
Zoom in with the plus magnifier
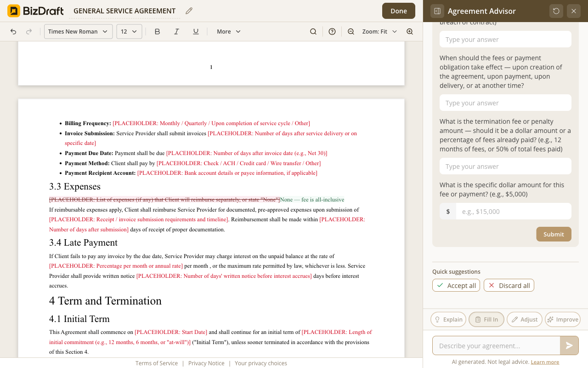(410, 31)
